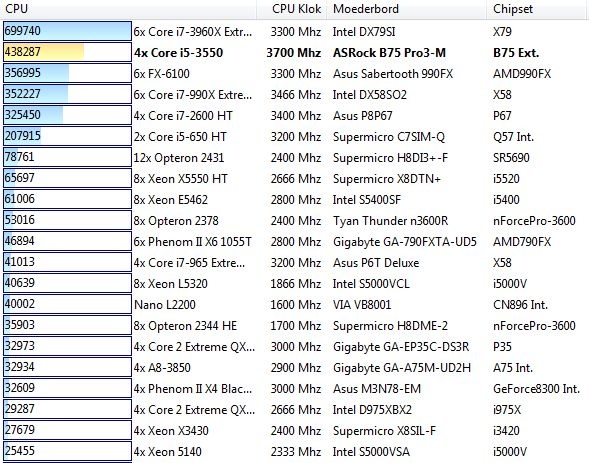589x463 pixels.
Task: Select the 4x A8-3850 entry
Action: [162, 368]
